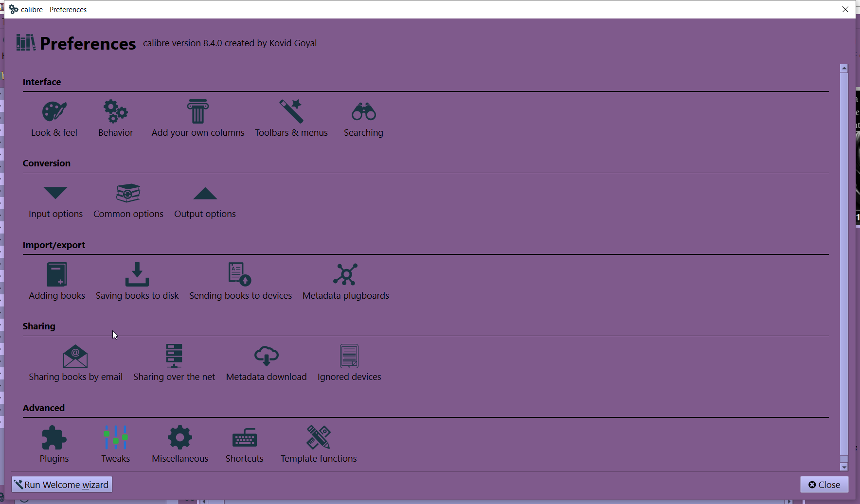Open Adding books settings

tap(57, 282)
